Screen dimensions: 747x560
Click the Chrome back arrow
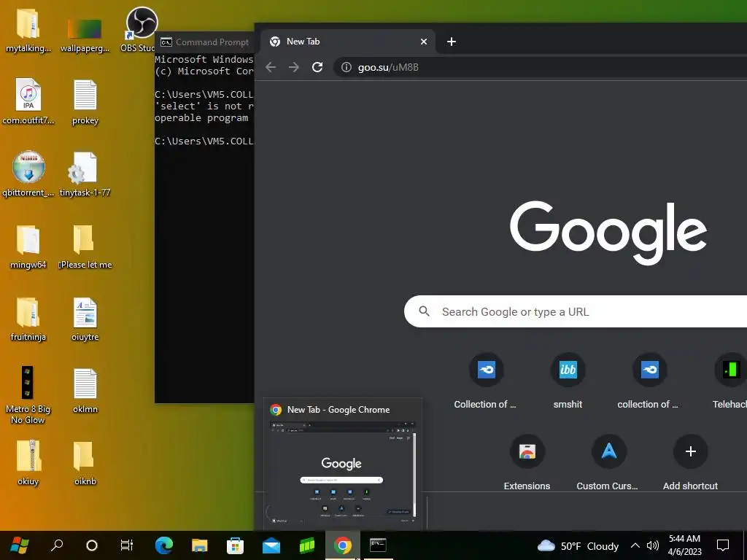[271, 67]
